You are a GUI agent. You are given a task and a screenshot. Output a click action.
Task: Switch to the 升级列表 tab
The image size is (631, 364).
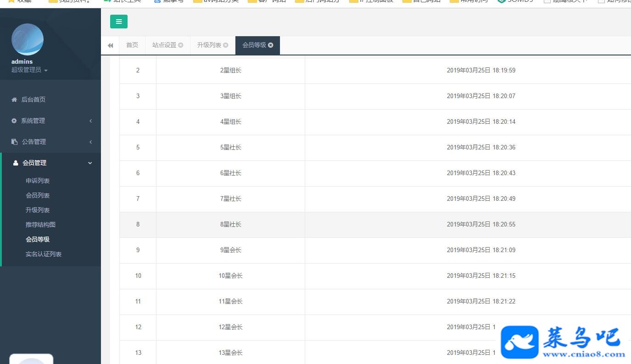(209, 45)
